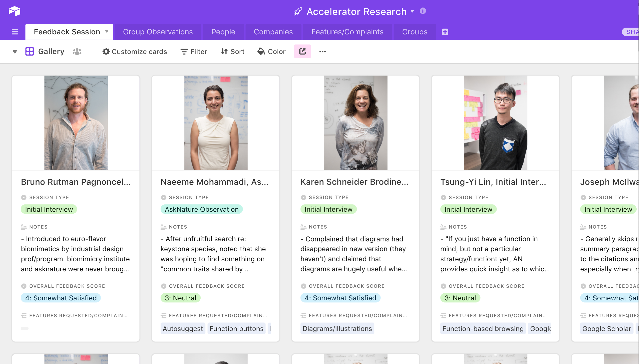Image resolution: width=639 pixels, height=364 pixels.
Task: Click the Airtable logo home icon
Action: point(14,11)
